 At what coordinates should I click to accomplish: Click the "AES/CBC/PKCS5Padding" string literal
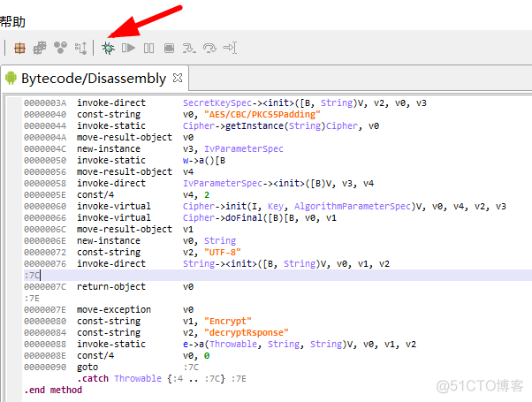point(262,114)
